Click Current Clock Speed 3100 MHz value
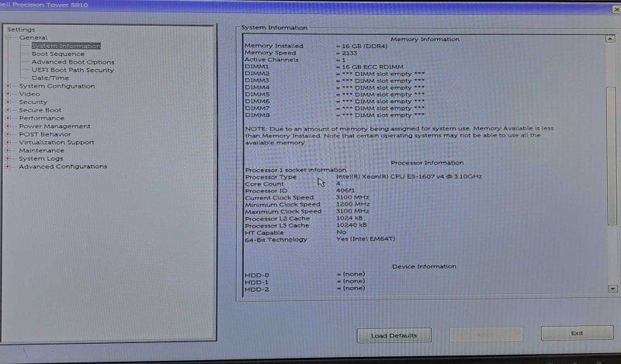Viewport: 621px width, 364px height. (x=352, y=197)
